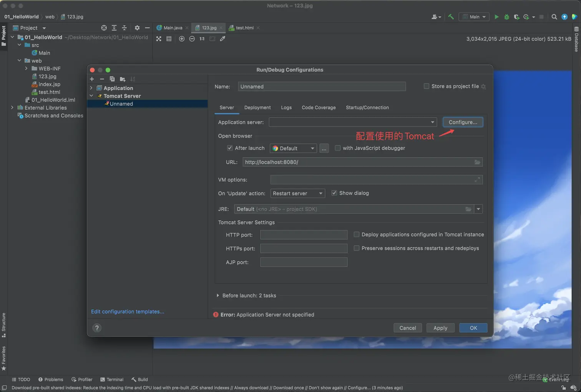Screen dimensions: 581x392
Task: Hide the Project panel with minus icon
Action: (147, 28)
